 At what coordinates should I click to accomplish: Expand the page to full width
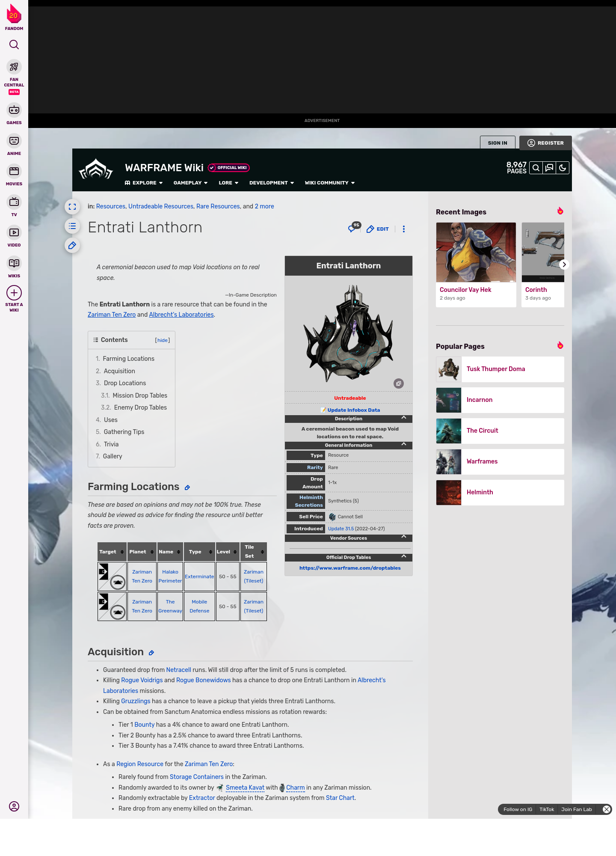point(72,207)
